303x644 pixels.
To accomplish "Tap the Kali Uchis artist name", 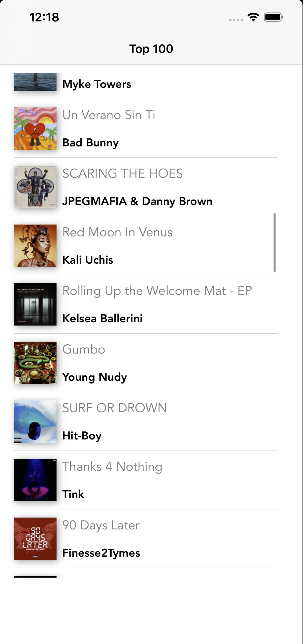I will [88, 260].
